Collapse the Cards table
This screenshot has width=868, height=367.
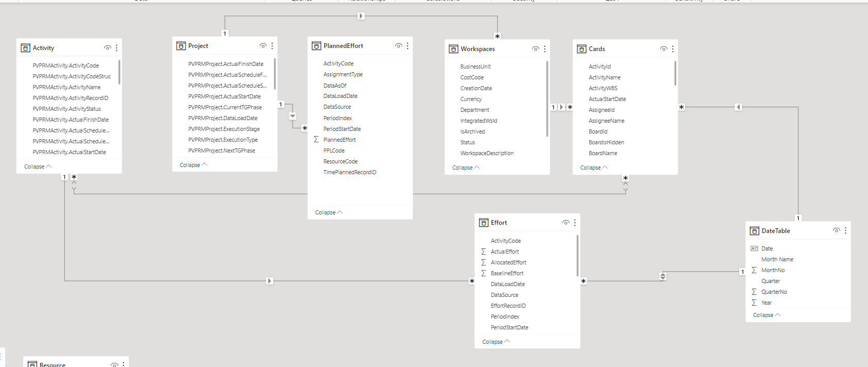(594, 168)
